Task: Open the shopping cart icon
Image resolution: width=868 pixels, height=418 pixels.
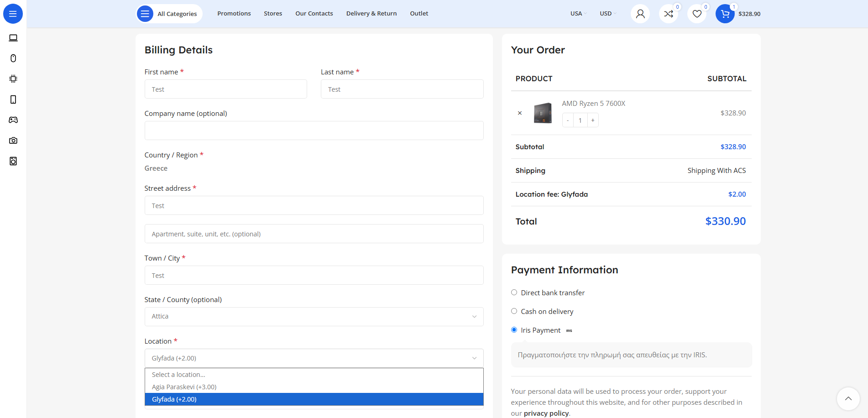Action: 725,14
